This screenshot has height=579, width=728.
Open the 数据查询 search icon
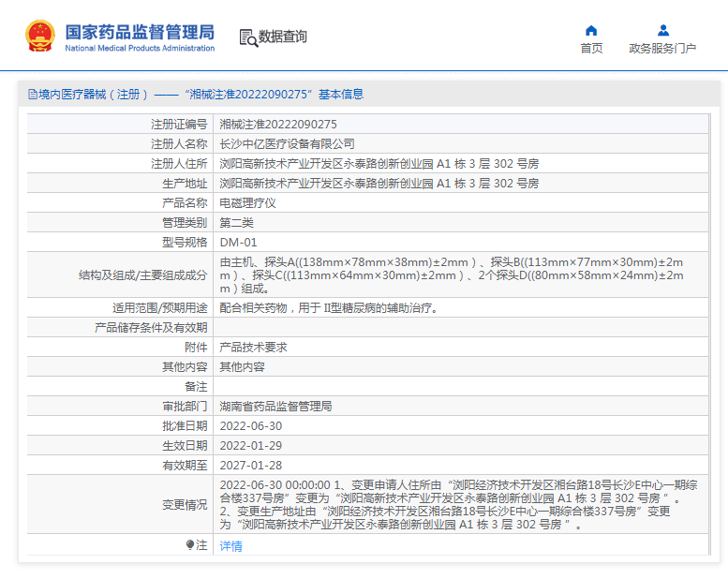pos(248,37)
